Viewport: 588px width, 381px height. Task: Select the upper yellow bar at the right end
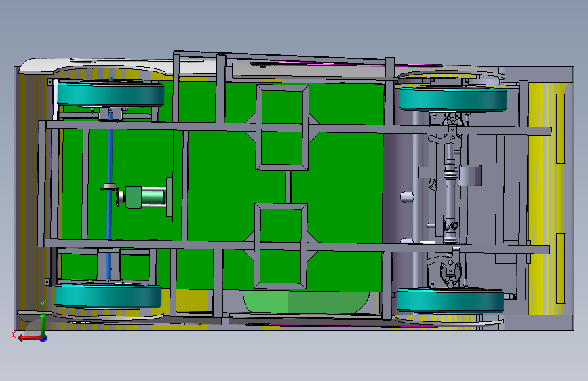[560, 129]
